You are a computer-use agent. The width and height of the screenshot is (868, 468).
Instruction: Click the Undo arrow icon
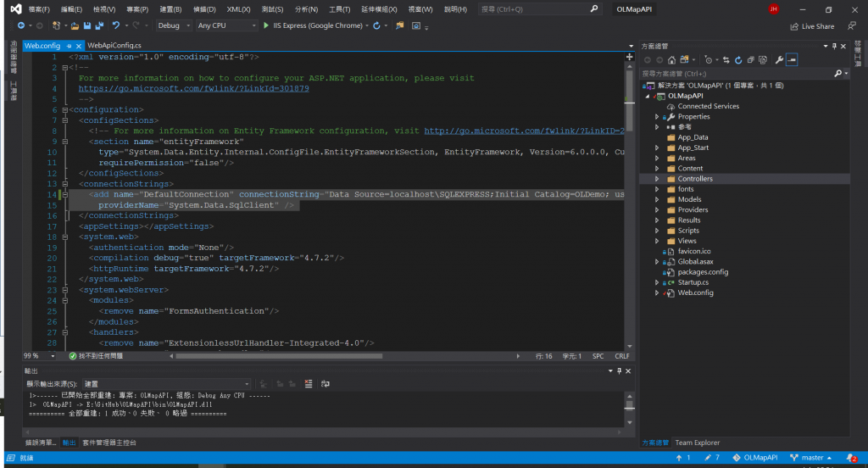tap(115, 25)
